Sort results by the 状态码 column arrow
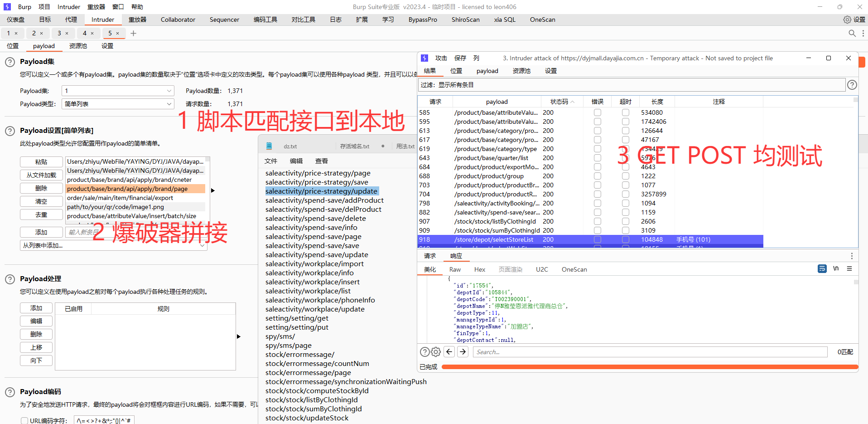Image resolution: width=868 pixels, height=424 pixels. coord(573,102)
